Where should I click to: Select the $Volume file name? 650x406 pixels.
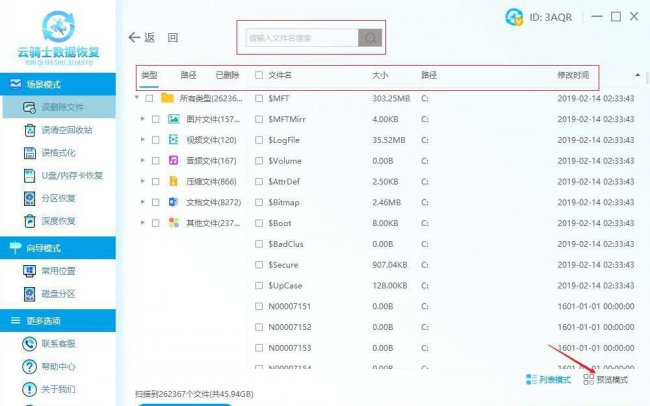tap(285, 161)
